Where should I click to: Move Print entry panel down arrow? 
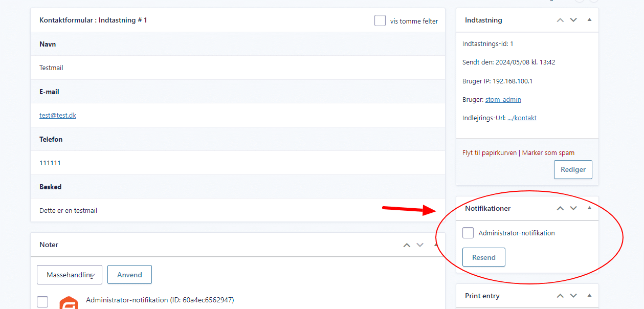tap(573, 296)
